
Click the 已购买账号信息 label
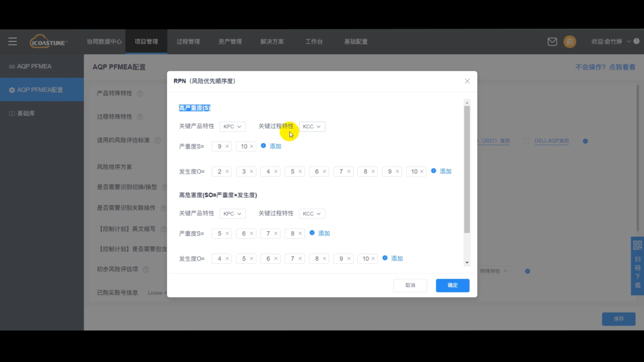117,293
